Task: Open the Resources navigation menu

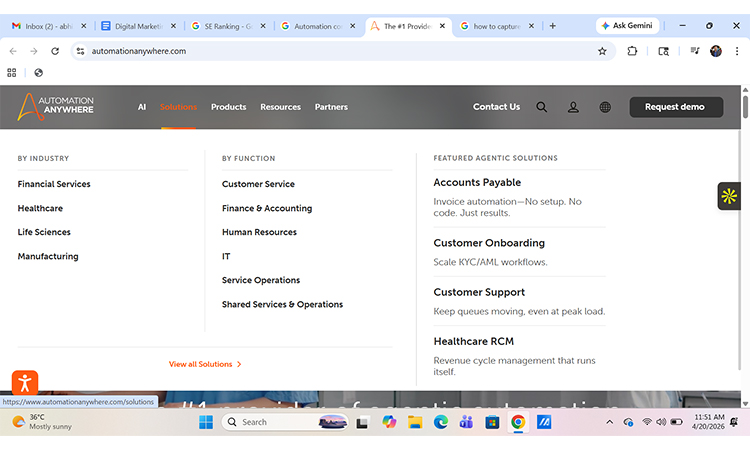Action: point(280,107)
